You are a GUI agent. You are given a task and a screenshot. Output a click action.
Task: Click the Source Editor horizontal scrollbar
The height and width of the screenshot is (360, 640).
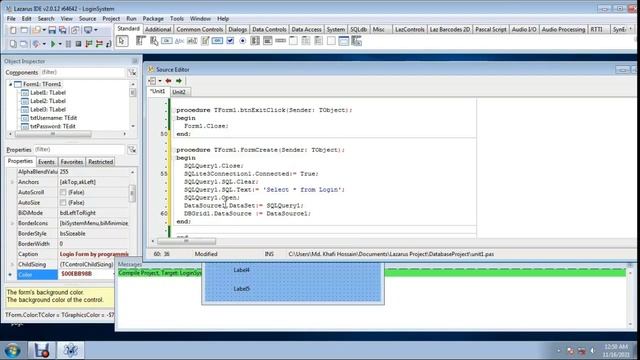(186, 241)
